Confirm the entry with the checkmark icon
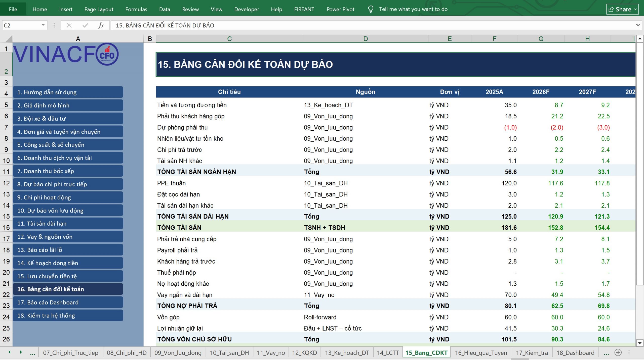This screenshot has width=644, height=360. (85, 25)
